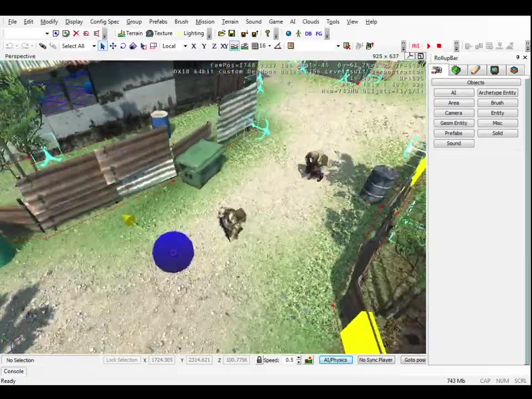The width and height of the screenshot is (532, 399).
Task: Open the Layer Select list icon
Action: point(291,46)
